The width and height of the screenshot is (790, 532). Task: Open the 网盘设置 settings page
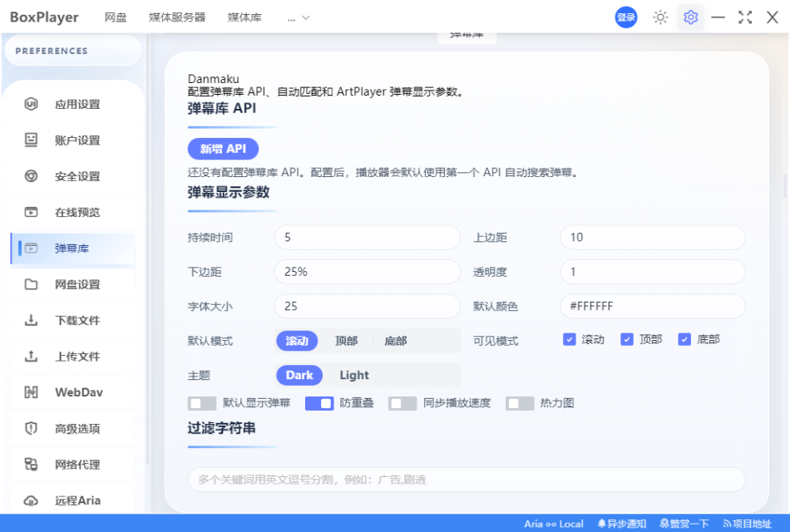(72, 284)
